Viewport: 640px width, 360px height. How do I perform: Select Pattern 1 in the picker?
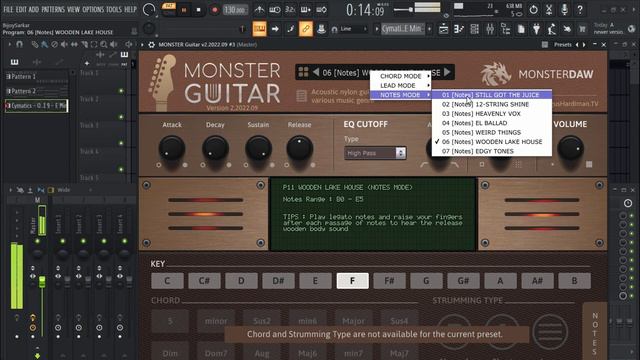(x=36, y=76)
